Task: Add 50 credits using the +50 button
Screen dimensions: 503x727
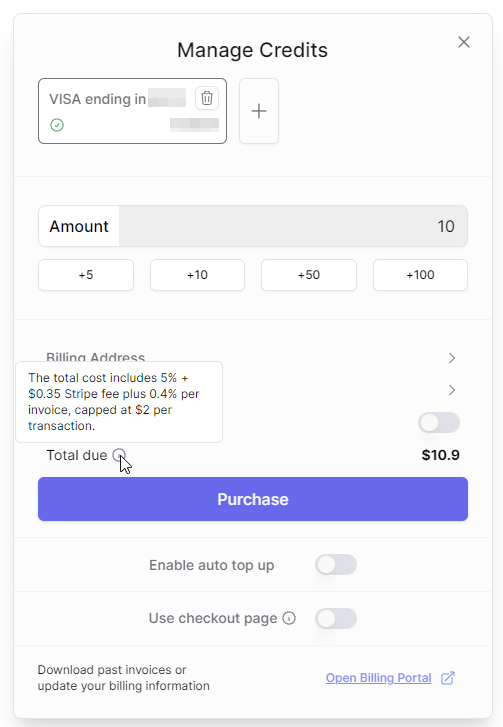Action: pyautogui.click(x=309, y=275)
